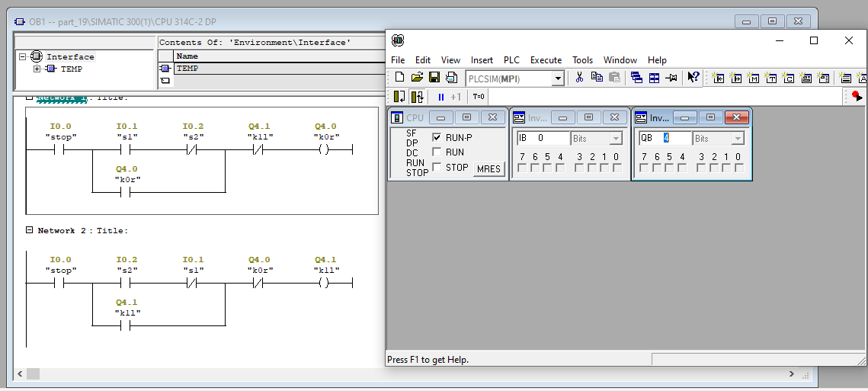Minimize the CPU sub-window

click(441, 117)
